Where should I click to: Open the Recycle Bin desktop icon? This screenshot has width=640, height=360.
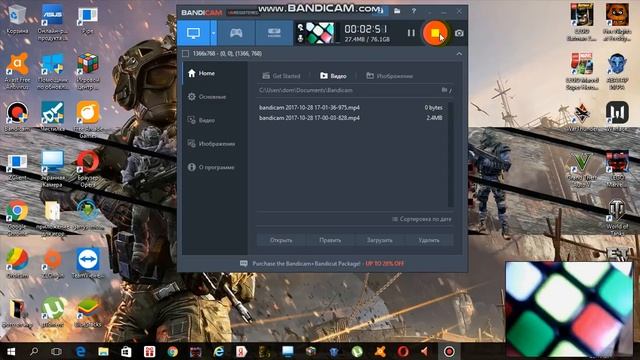click(17, 19)
